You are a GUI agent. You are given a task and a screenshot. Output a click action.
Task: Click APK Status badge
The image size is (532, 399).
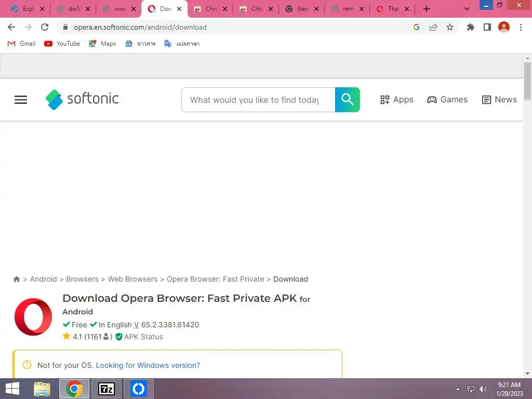139,337
